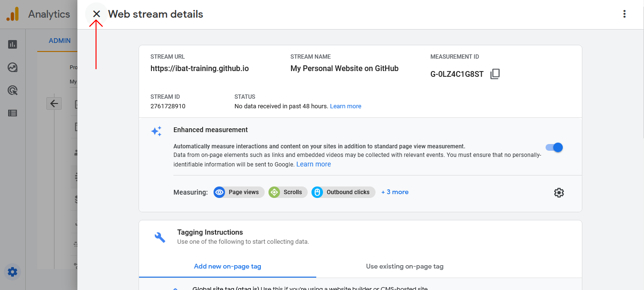Copy the measurement ID G-0LZ4C1G8ST
Image resolution: width=644 pixels, height=290 pixels.
point(495,74)
